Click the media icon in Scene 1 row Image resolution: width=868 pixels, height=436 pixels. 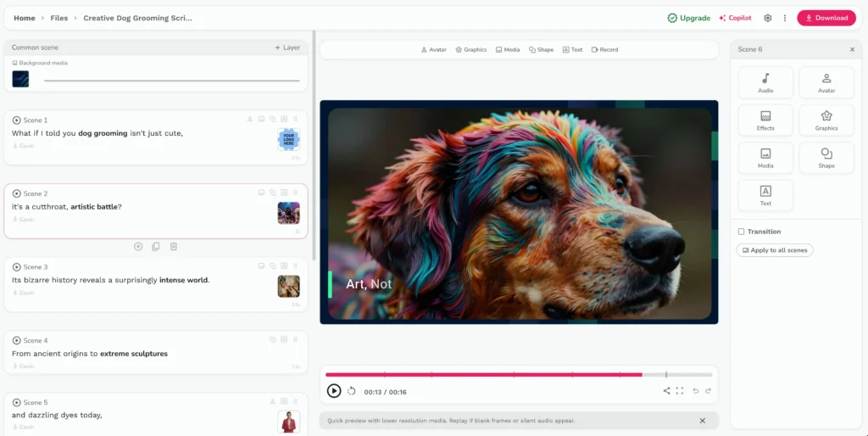(x=261, y=119)
